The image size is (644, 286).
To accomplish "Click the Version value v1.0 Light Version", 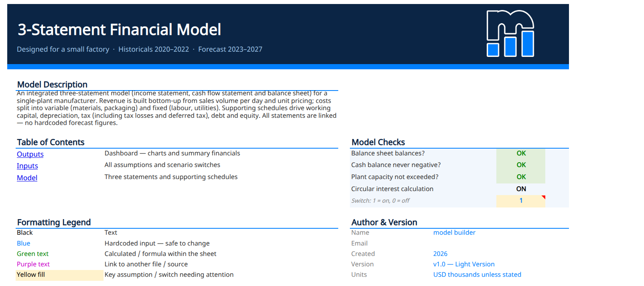I will click(464, 264).
